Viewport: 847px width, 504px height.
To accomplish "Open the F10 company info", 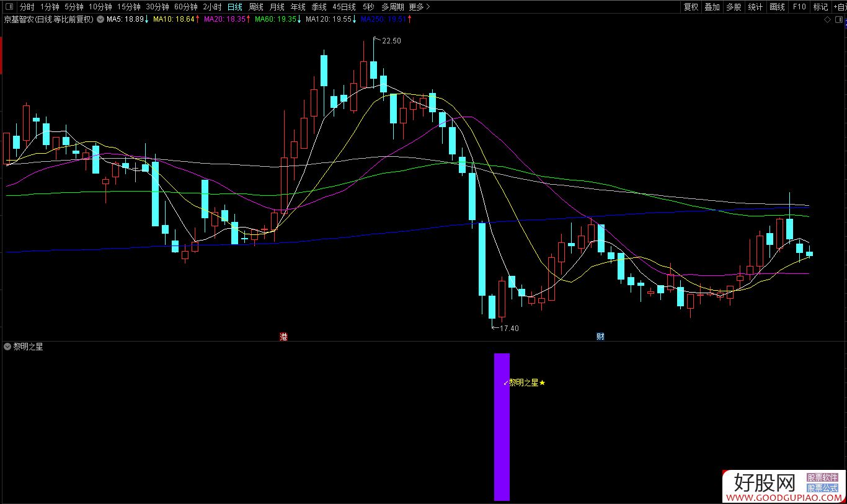I will (x=799, y=7).
